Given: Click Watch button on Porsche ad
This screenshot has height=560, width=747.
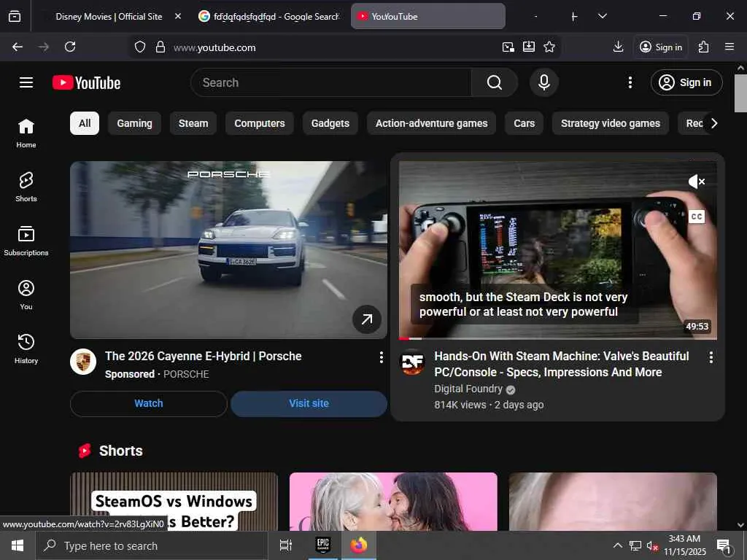Looking at the screenshot, I should coord(149,404).
